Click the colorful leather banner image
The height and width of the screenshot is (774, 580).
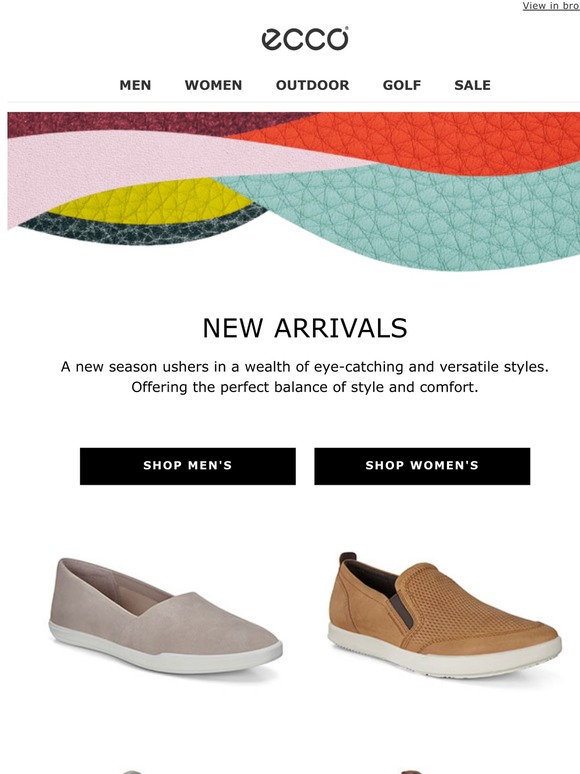click(x=294, y=192)
